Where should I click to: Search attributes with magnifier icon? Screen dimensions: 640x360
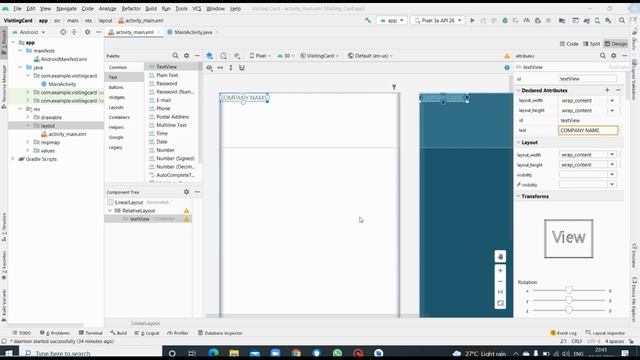point(603,56)
